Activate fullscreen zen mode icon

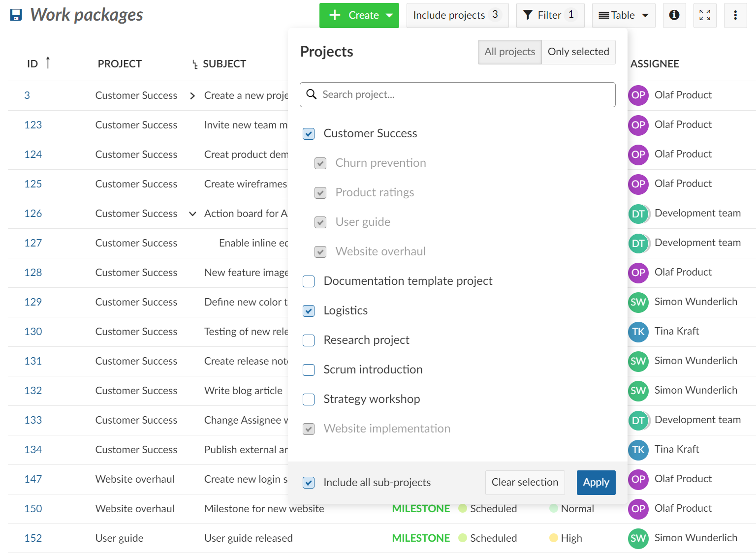[x=704, y=15]
